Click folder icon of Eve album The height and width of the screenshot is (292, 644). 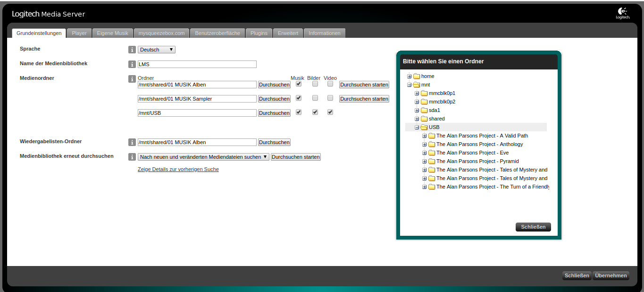[432, 153]
